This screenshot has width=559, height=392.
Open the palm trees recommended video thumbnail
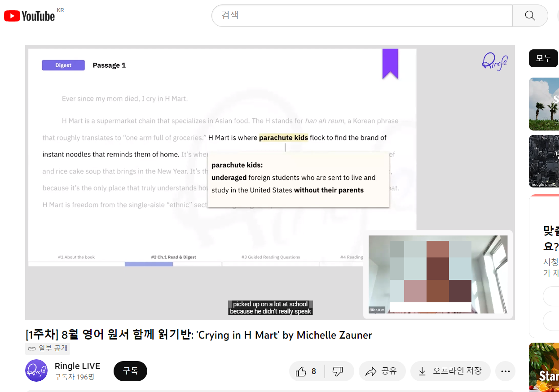click(x=544, y=104)
